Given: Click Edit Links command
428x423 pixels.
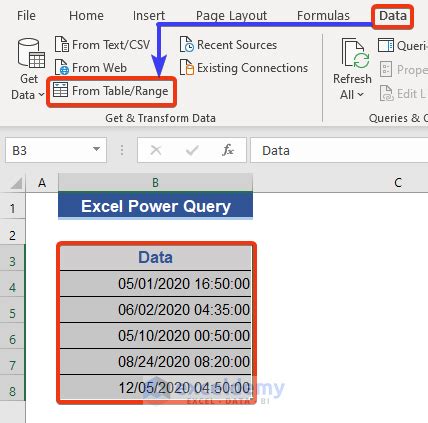Looking at the screenshot, I should pos(403,94).
